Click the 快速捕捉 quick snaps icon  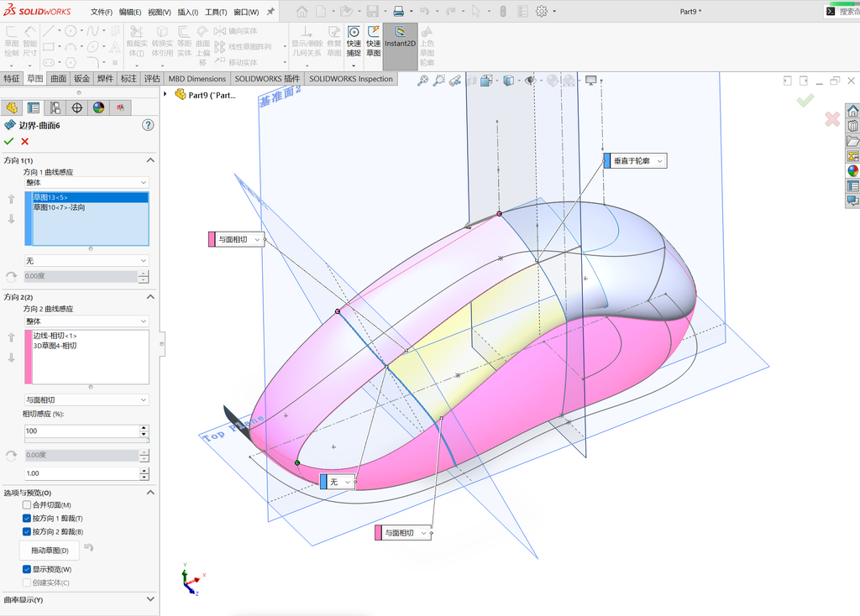(x=354, y=41)
